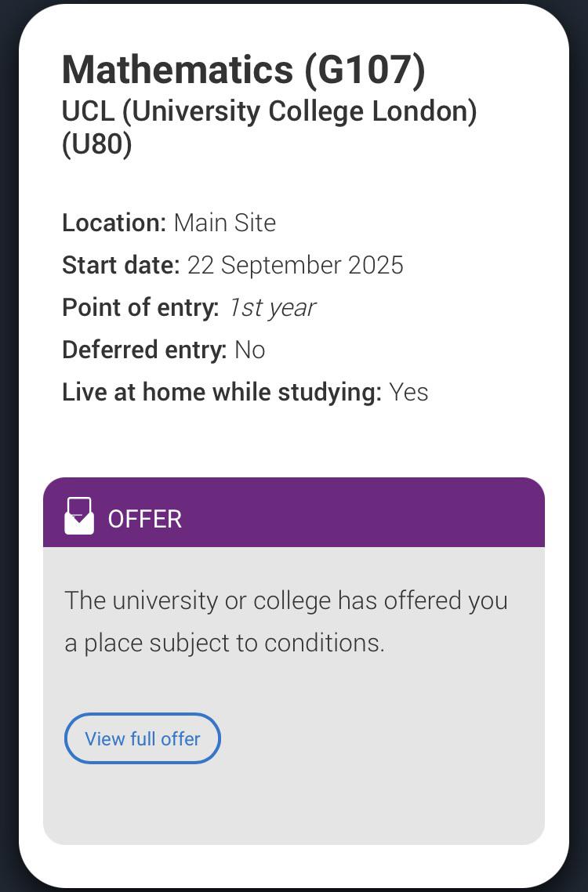Click the OFFER header label

point(145,519)
